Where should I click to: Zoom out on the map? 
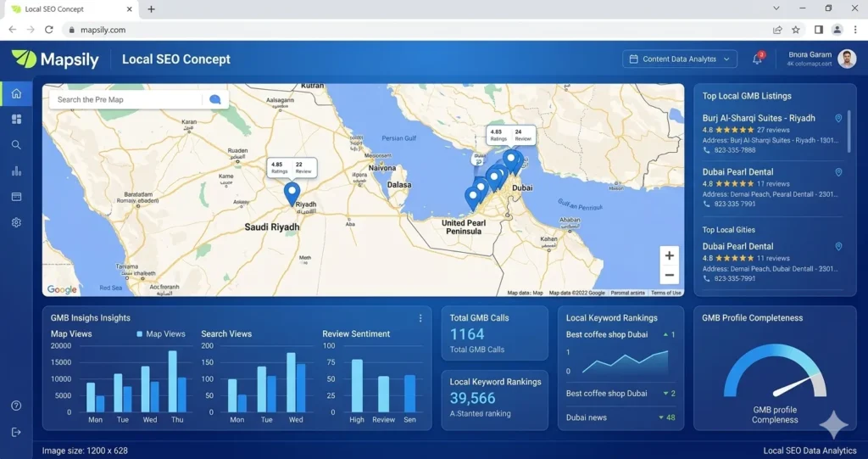click(670, 275)
